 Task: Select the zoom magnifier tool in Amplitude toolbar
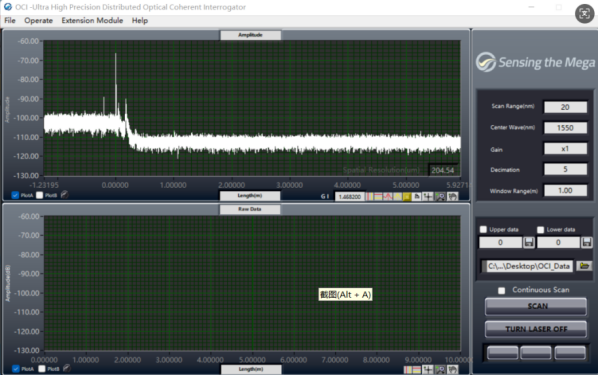440,196
